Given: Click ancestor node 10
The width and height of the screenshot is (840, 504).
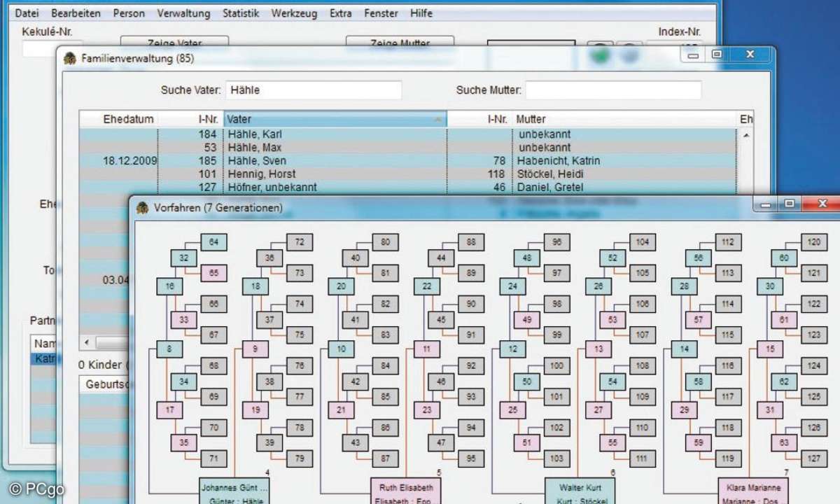Looking at the screenshot, I should click(x=341, y=349).
